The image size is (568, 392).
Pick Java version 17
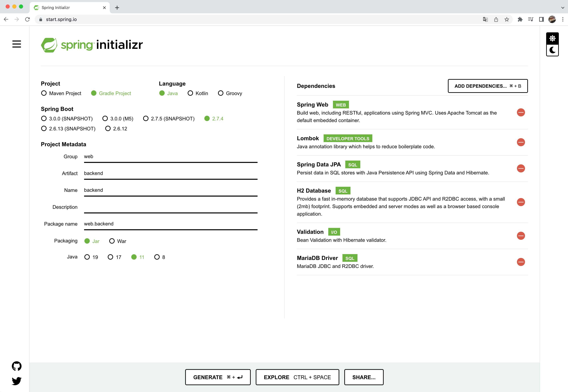tap(110, 257)
